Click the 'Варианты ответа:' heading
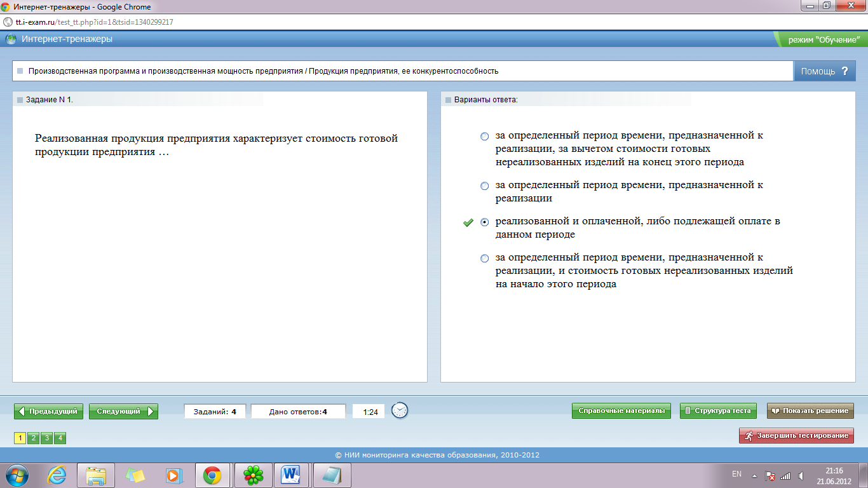The height and width of the screenshot is (488, 868). 486,100
